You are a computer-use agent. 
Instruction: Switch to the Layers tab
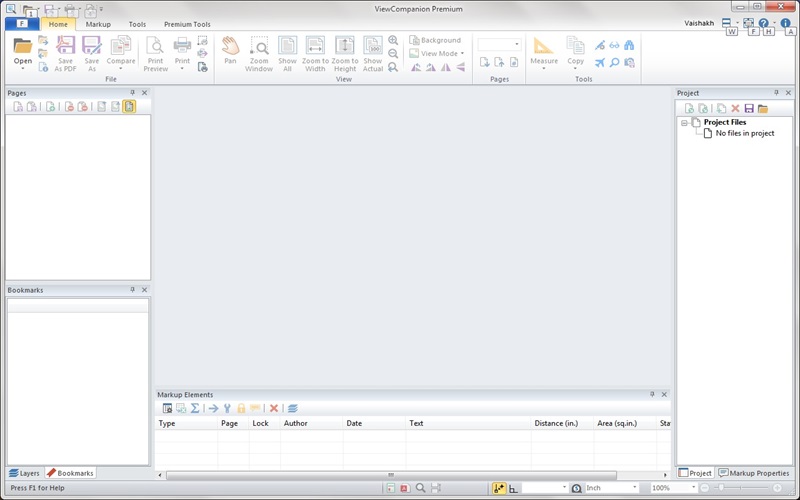(24, 473)
